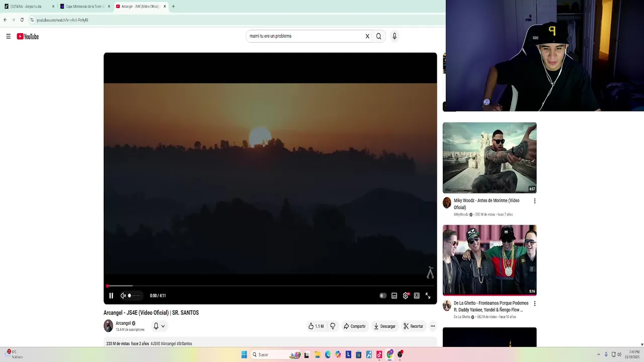
Task: Close the Cajas Misteriosas tab
Action: click(x=109, y=7)
